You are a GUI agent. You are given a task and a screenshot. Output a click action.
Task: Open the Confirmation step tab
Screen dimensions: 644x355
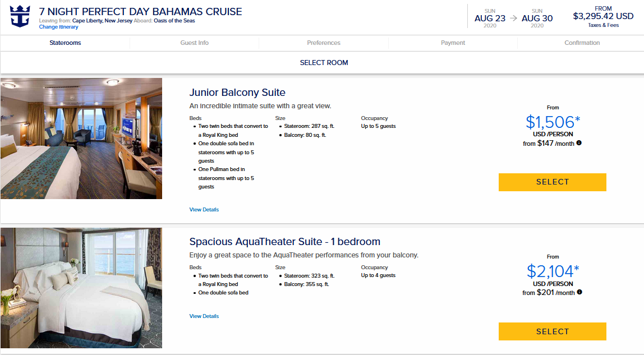[582, 43]
